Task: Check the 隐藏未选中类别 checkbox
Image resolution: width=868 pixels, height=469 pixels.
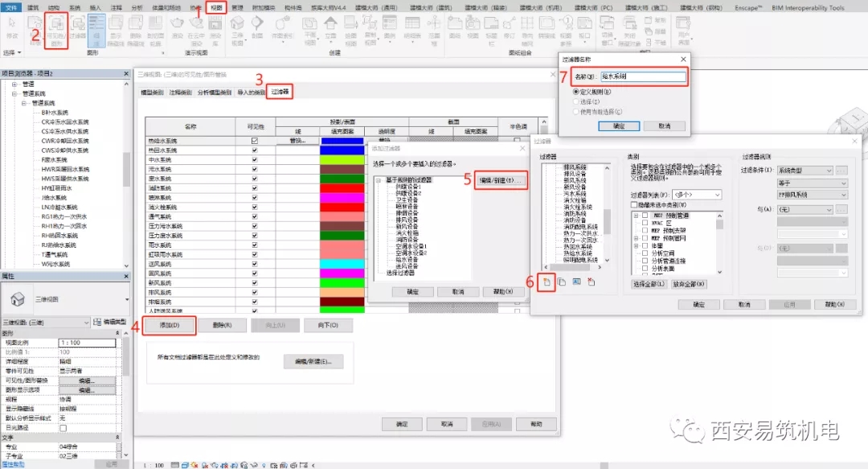Action: [x=634, y=204]
